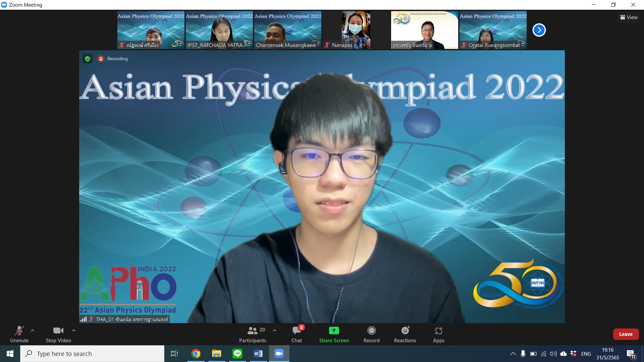Open the Windows Start menu
Viewport: 644px width, 362px height.
tap(10, 354)
